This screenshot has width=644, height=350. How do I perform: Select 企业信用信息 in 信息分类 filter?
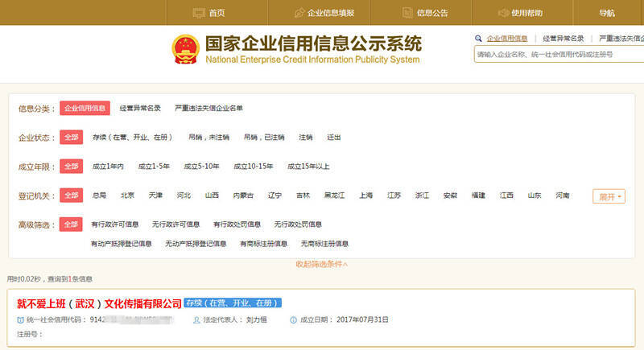click(x=85, y=108)
